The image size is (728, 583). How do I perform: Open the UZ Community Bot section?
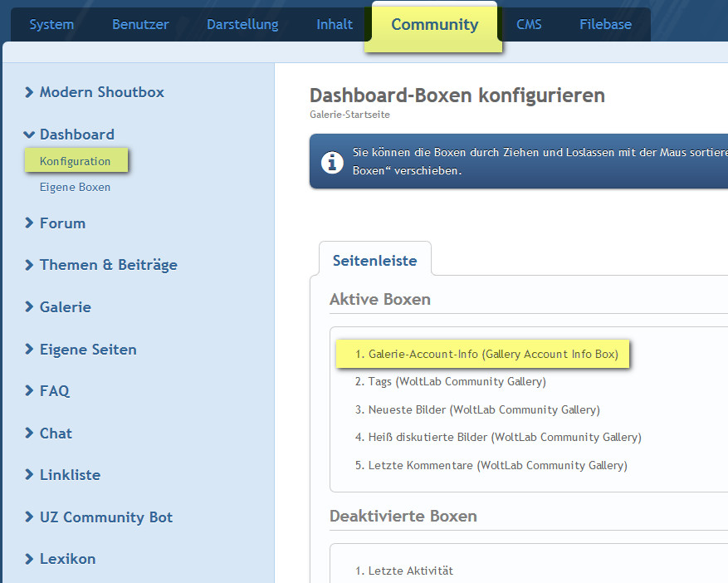pyautogui.click(x=106, y=517)
